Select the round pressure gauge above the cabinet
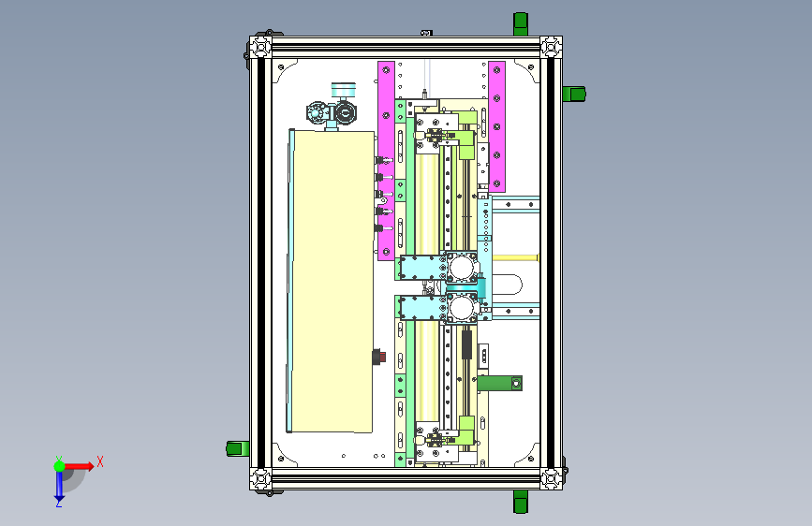 click(344, 90)
